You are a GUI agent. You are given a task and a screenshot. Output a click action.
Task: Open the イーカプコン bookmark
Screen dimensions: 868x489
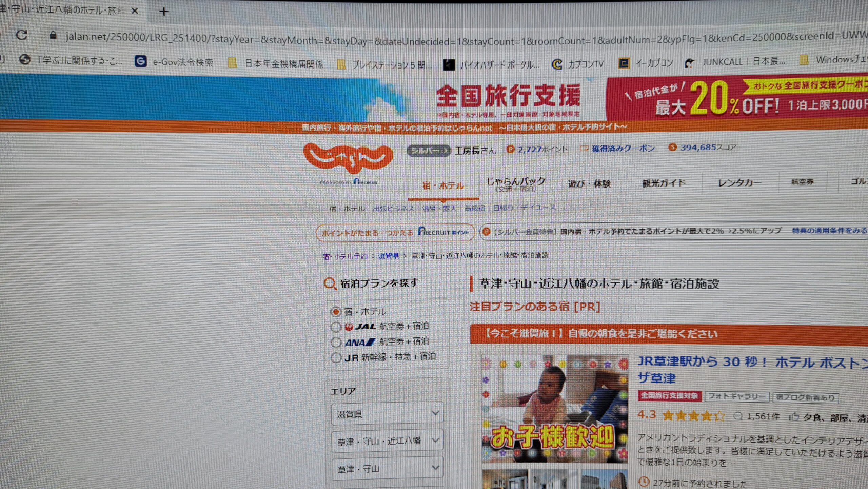pyautogui.click(x=646, y=63)
